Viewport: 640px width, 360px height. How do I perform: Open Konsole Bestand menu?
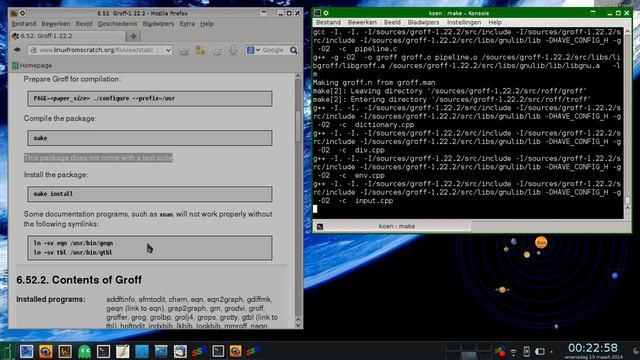(328, 22)
